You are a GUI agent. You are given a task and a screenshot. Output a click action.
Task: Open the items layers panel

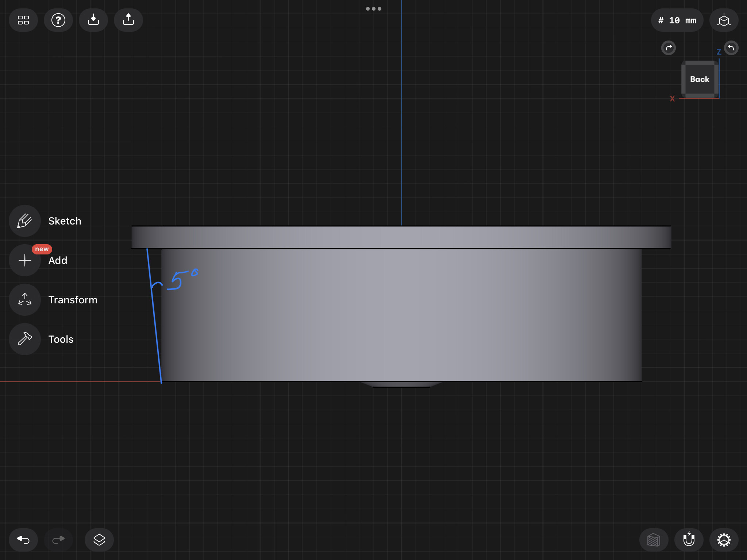point(99,540)
